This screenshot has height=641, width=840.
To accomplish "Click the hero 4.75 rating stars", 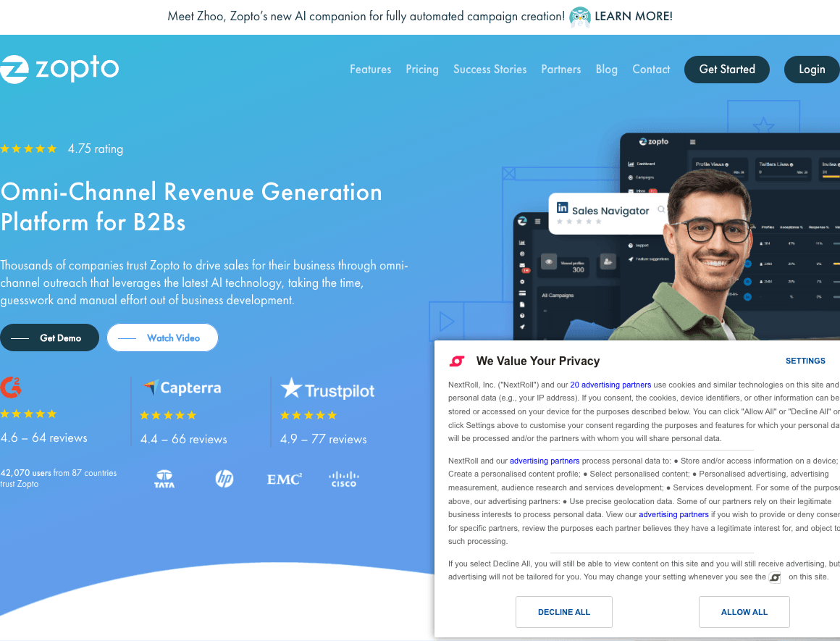I will [x=28, y=148].
